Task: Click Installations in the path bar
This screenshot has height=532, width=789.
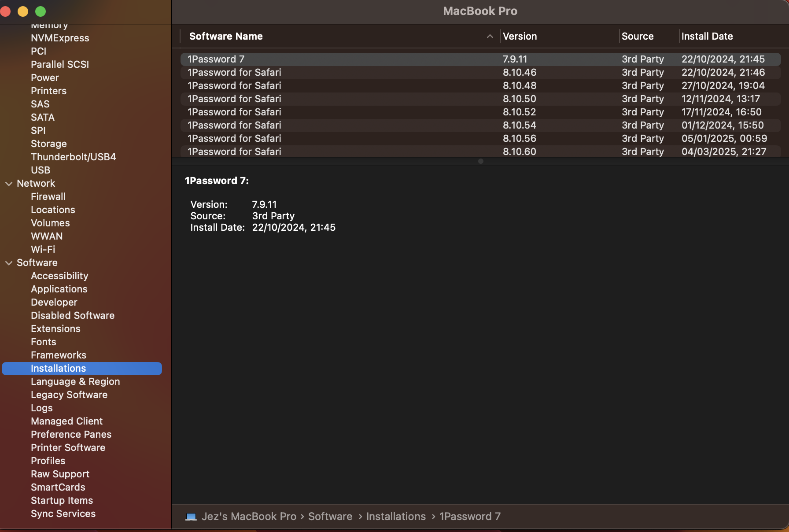Action: tap(396, 517)
